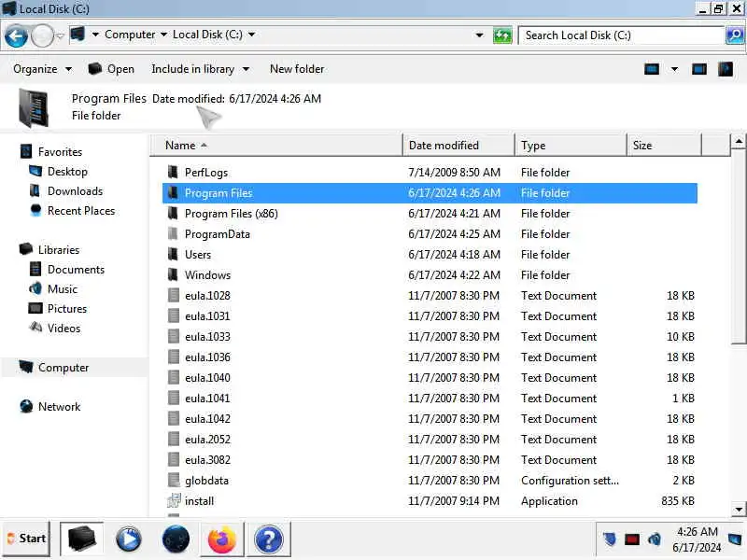Image resolution: width=747 pixels, height=560 pixels.
Task: Expand the Computer breadcrumb dropdown arrow
Action: [163, 35]
